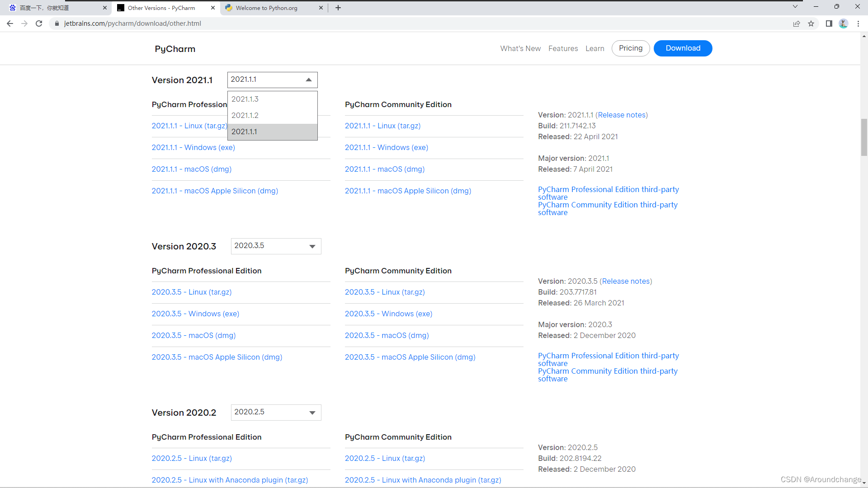Screen dimensions: 868x488
Task: Download 2021.1.1 Community Windows (exe)
Action: (386, 148)
